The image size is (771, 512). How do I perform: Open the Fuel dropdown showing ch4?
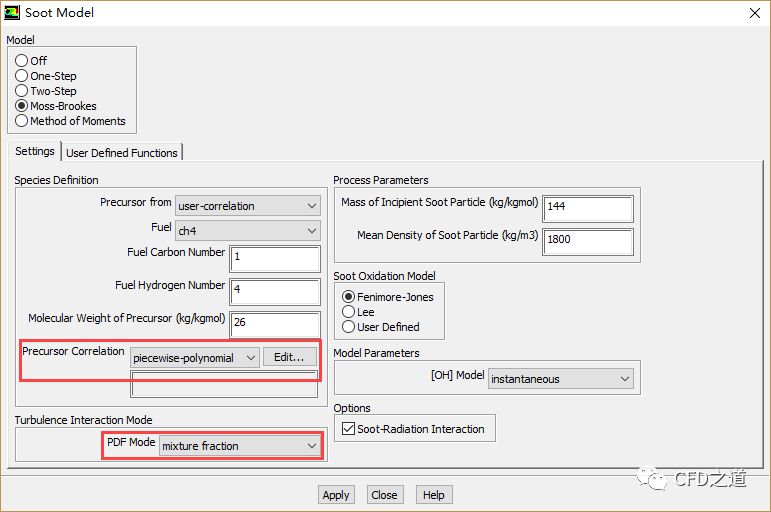click(x=248, y=230)
